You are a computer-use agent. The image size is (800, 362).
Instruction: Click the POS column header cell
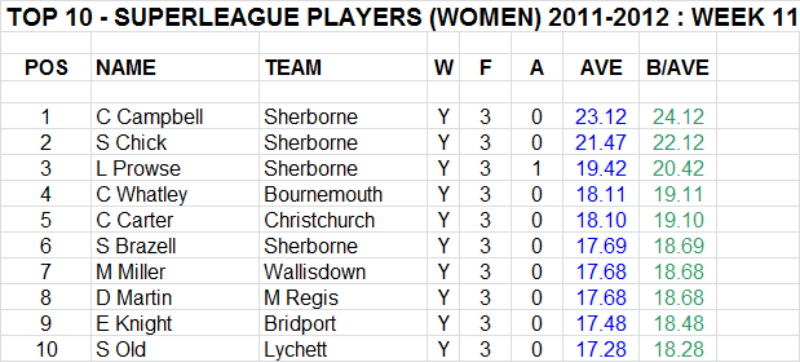(46, 67)
